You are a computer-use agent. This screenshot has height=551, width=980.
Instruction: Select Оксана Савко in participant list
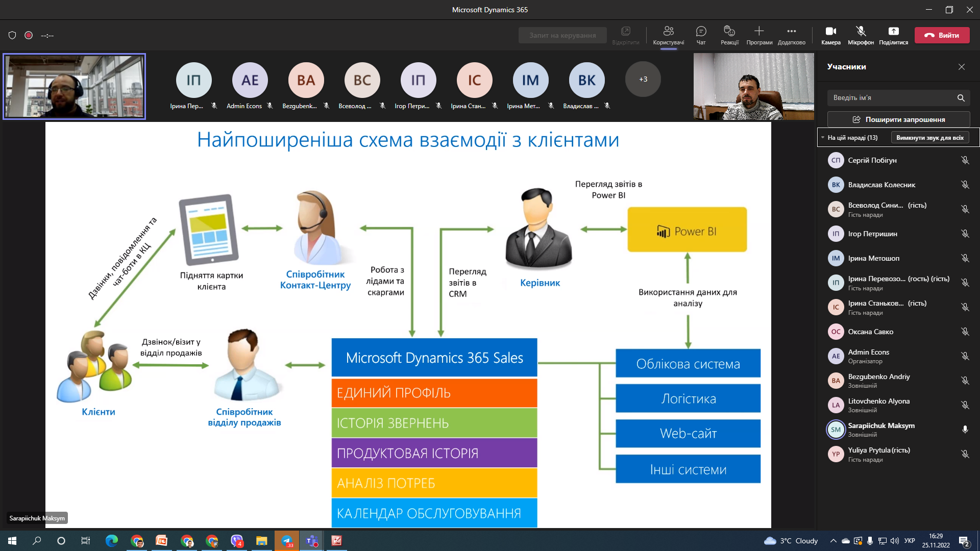pos(870,332)
